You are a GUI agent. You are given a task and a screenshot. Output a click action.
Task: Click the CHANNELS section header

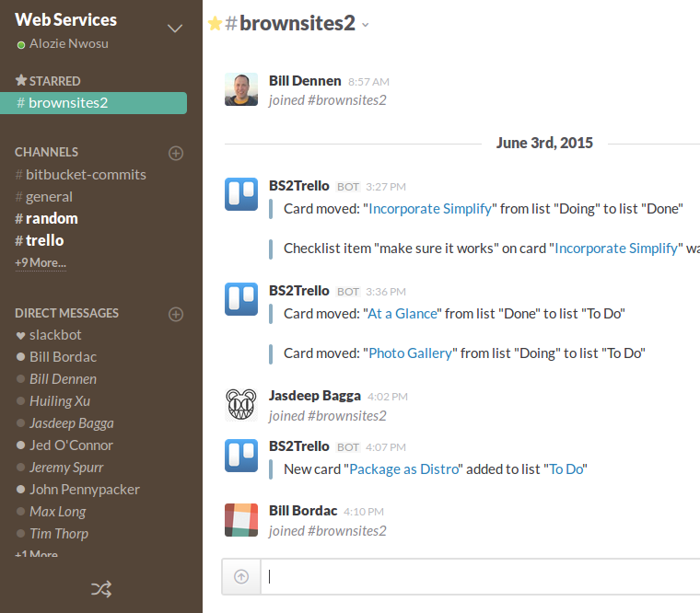point(46,152)
